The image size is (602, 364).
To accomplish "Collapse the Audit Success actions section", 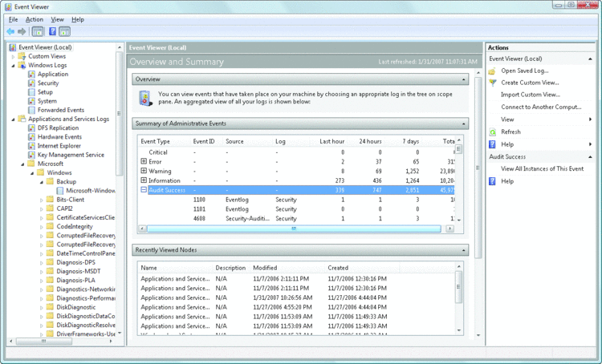I will tap(590, 157).
